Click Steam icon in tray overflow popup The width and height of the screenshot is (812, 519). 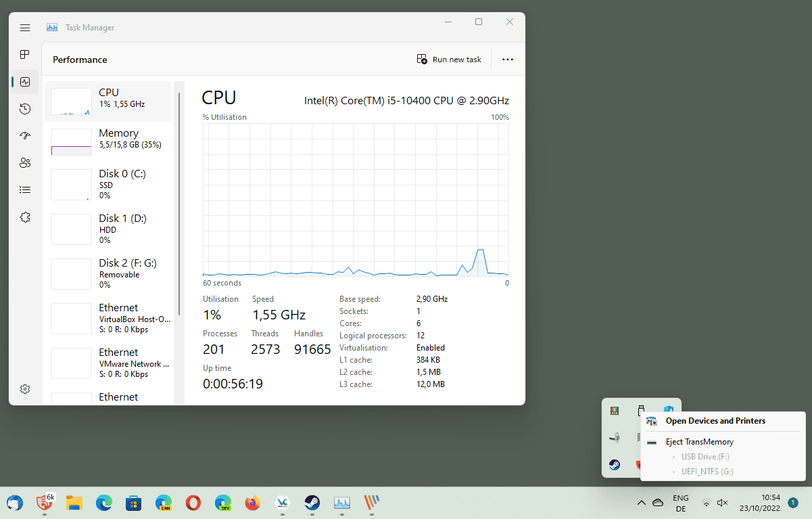pyautogui.click(x=615, y=465)
